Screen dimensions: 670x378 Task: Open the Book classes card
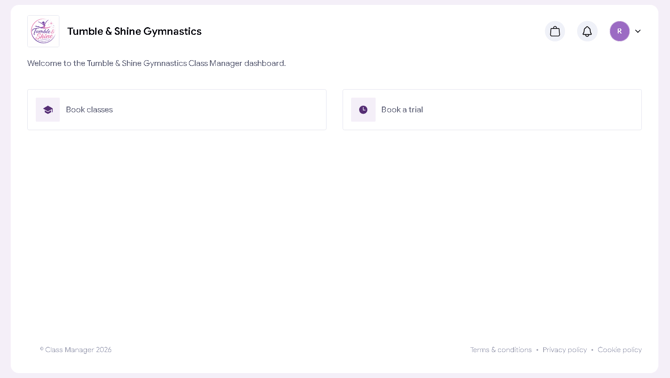point(177,110)
